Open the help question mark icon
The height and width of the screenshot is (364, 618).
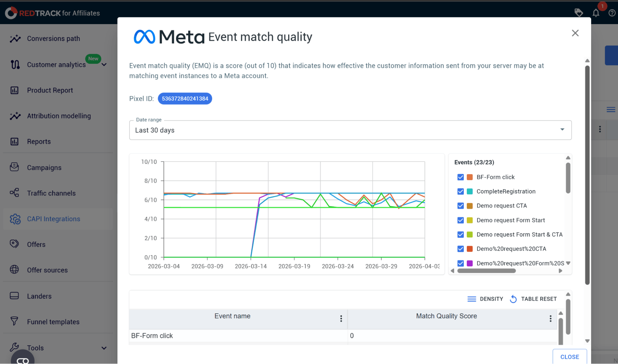click(612, 13)
